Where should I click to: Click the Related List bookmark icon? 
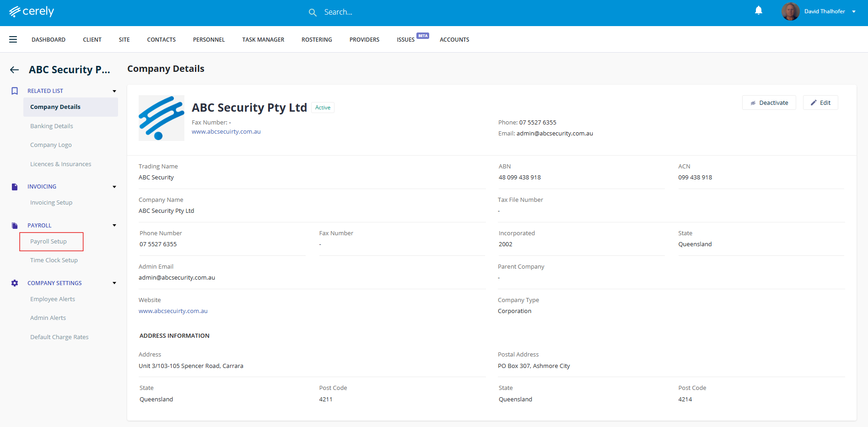tap(15, 91)
